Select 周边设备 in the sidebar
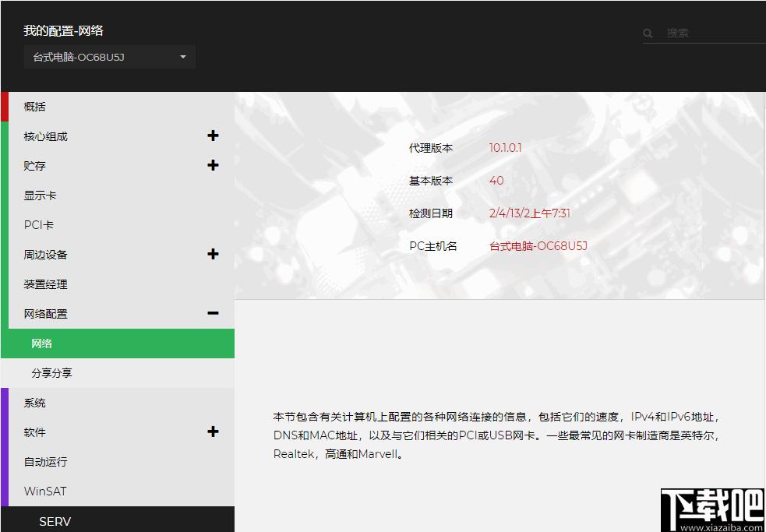This screenshot has height=532, width=766. pyautogui.click(x=45, y=255)
